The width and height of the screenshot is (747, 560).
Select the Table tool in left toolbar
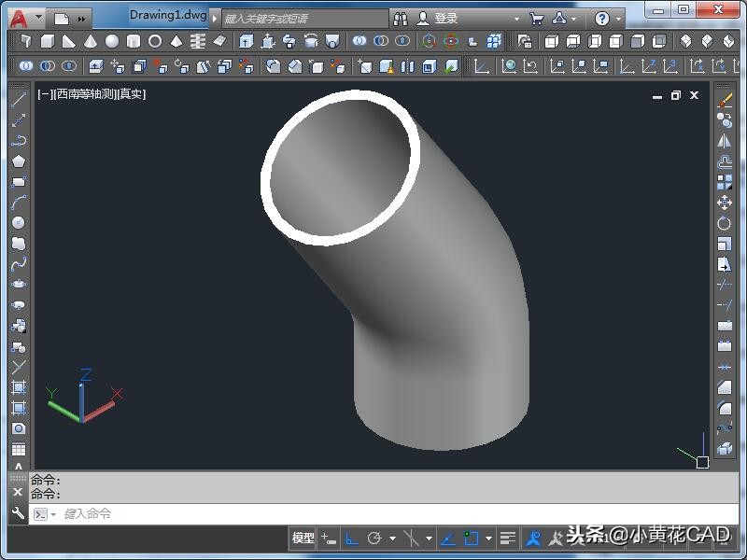[x=19, y=449]
